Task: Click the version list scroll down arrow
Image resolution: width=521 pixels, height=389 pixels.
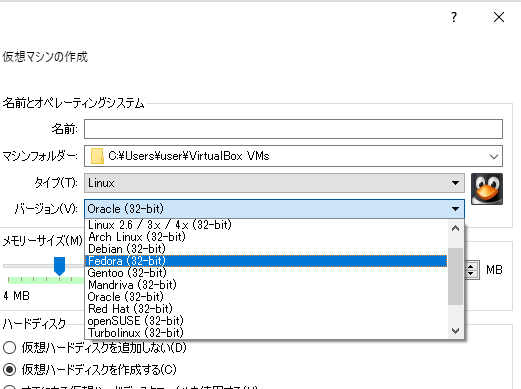Action: [455, 331]
